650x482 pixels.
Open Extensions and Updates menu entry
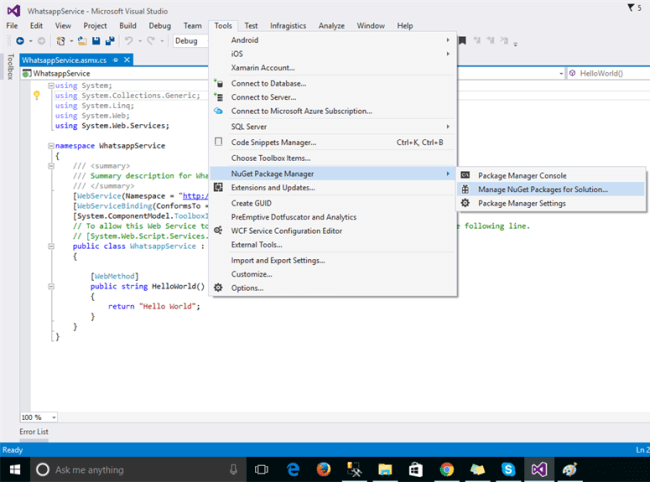tap(272, 188)
